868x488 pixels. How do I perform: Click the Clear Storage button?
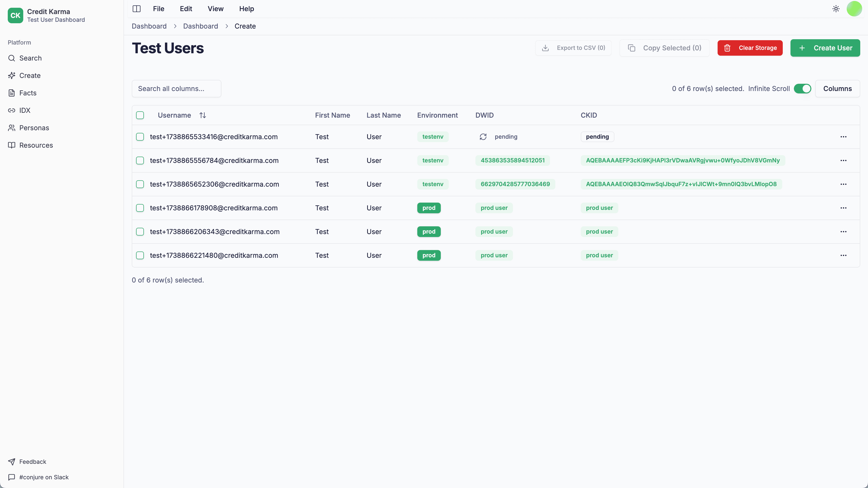point(750,48)
